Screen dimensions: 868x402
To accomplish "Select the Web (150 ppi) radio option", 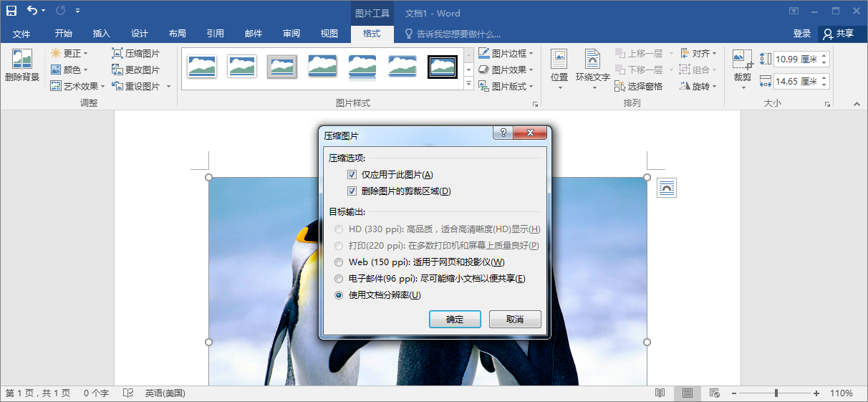I will 339,262.
